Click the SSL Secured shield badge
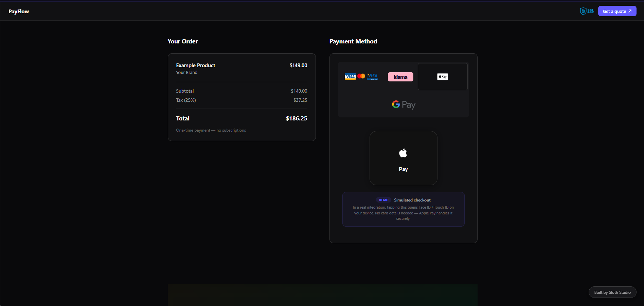 (x=587, y=11)
